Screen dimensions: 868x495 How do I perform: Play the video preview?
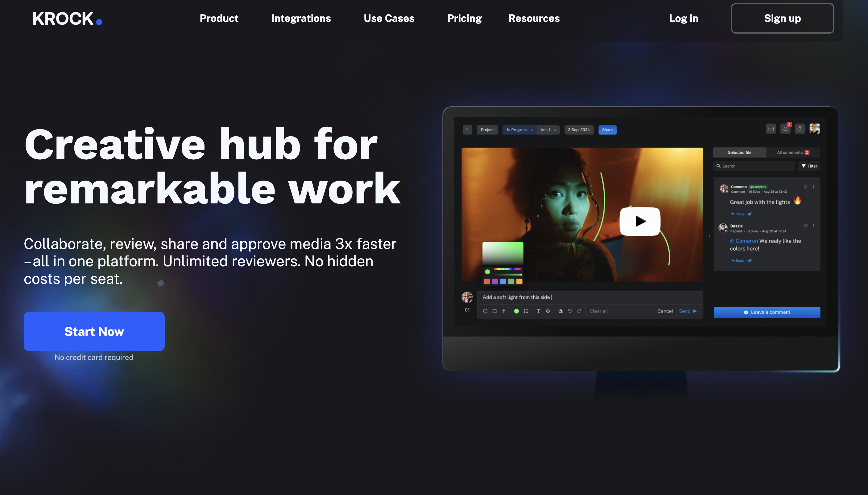[639, 221]
